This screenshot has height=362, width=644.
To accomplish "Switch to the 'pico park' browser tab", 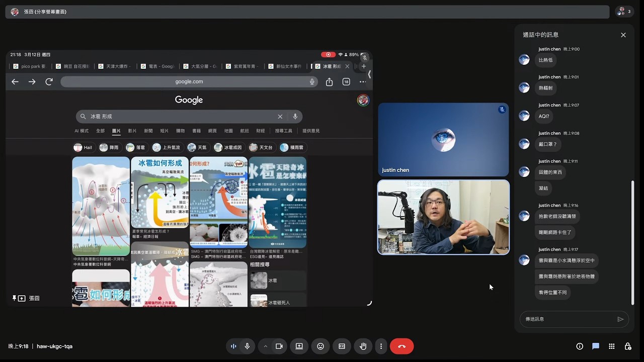I will point(30,66).
